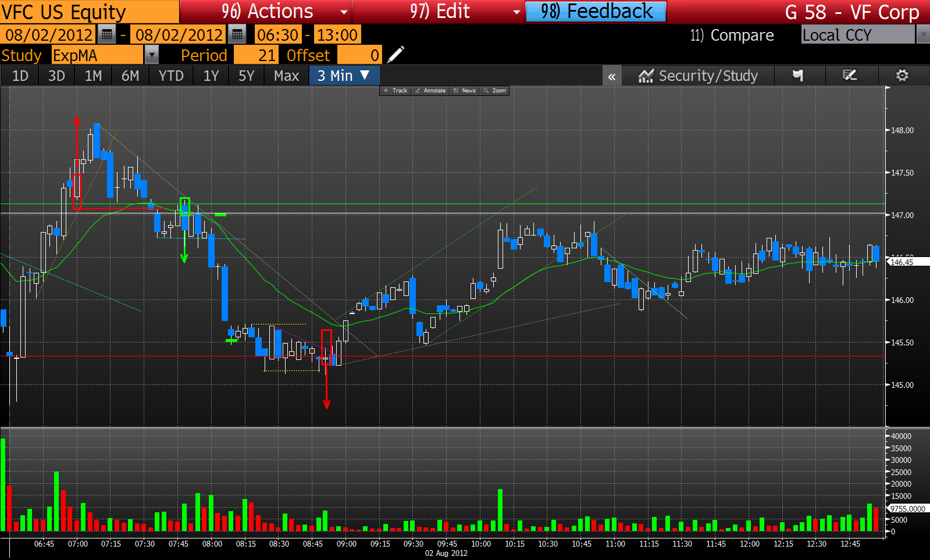Image resolution: width=930 pixels, height=560 pixels.
Task: Click the 145.00 price axis label
Action: click(903, 385)
